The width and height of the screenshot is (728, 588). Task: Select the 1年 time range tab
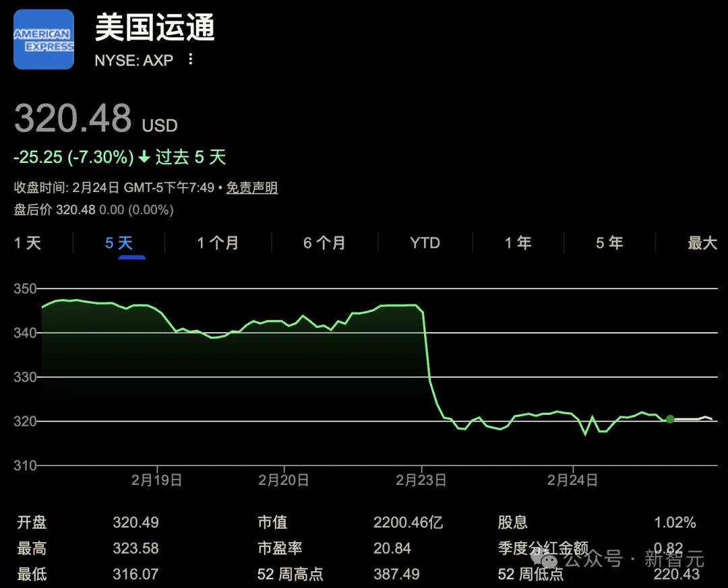518,243
